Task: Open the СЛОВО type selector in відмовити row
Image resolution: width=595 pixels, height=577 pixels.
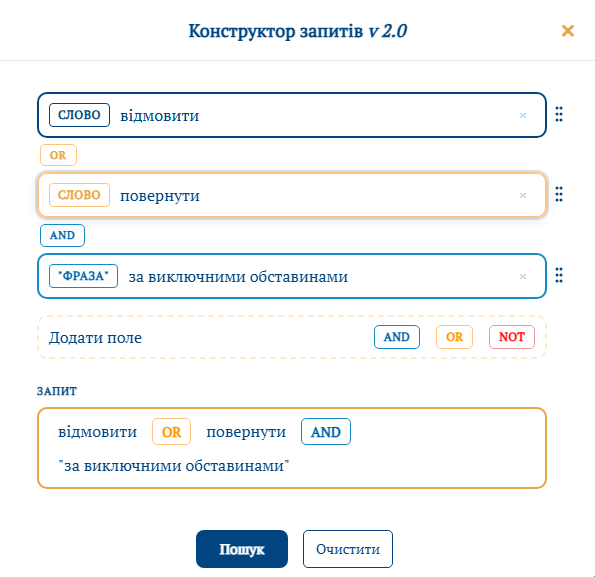Action: click(x=79, y=115)
